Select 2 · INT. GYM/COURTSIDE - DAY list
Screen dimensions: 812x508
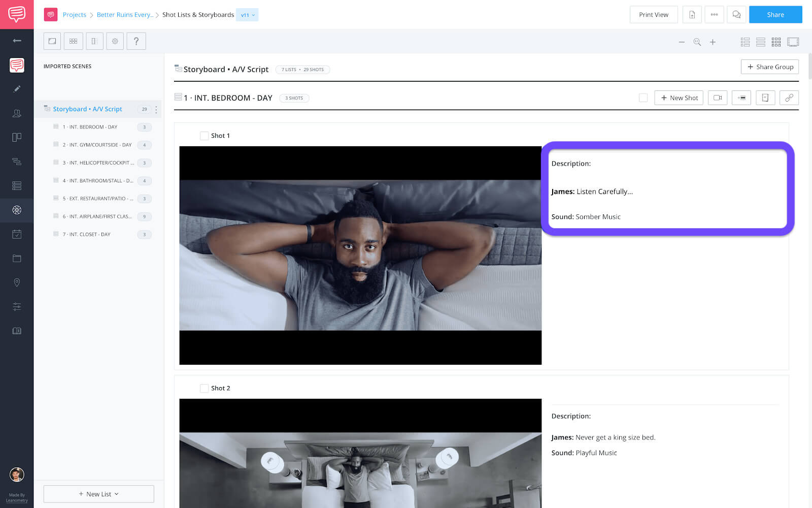(x=98, y=145)
